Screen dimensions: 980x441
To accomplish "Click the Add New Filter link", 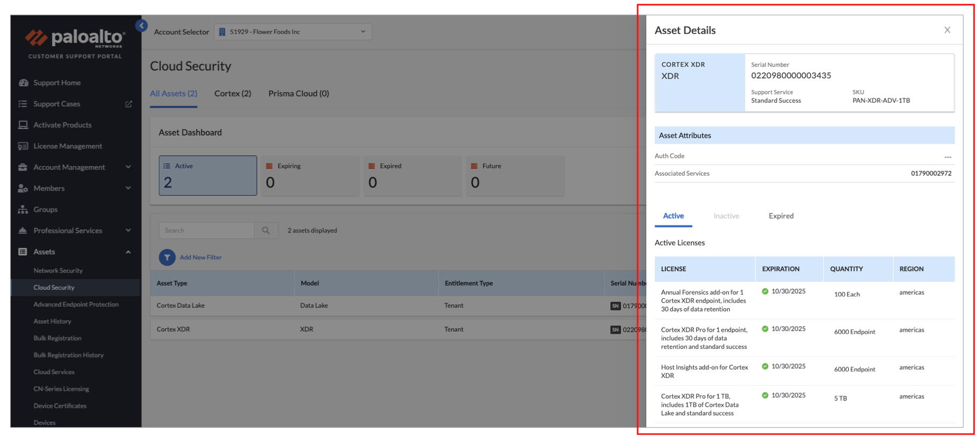I will pyautogui.click(x=200, y=258).
